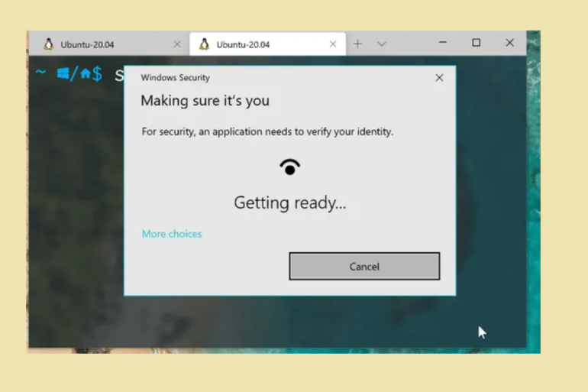Screen dimensions: 588x392
Task: Cancel the identity verification
Action: pos(364,267)
